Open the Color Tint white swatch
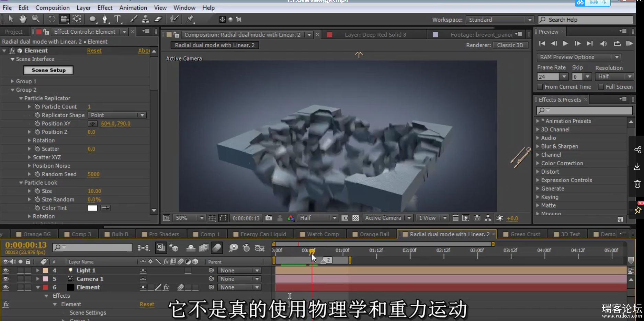This screenshot has width=644, height=321. [92, 208]
